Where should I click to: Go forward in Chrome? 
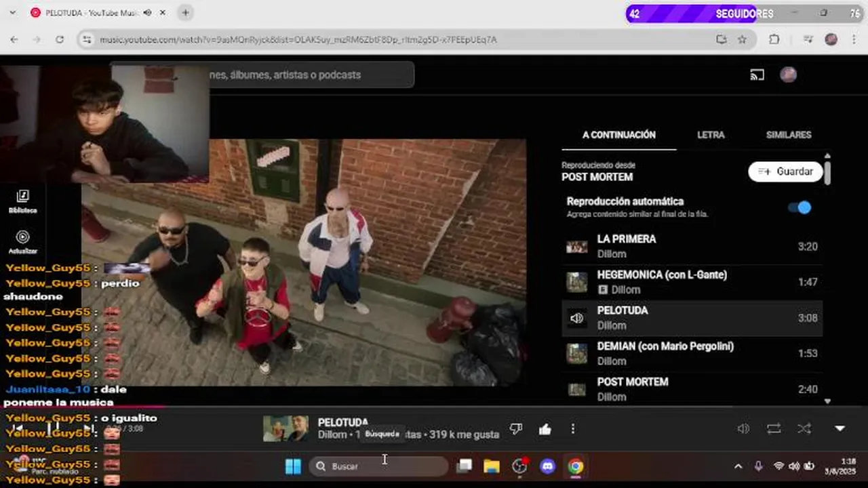click(37, 40)
